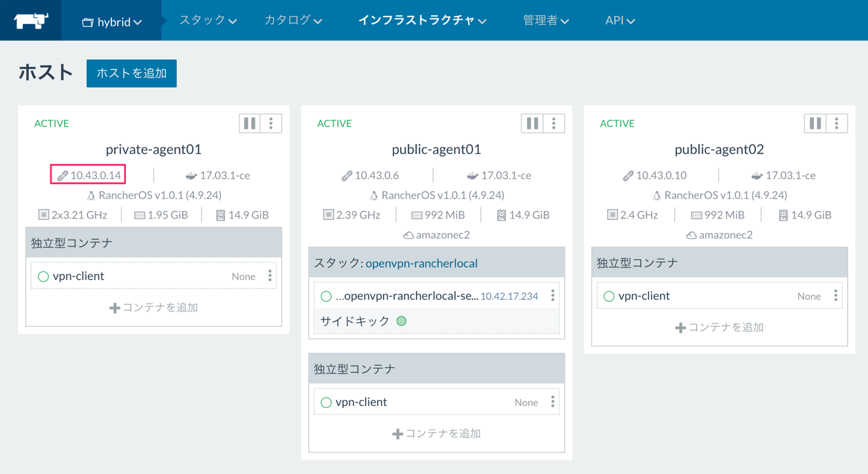This screenshot has height=474, width=868.
Task: Open the kebab menu on public-agent02 card
Action: [x=836, y=123]
